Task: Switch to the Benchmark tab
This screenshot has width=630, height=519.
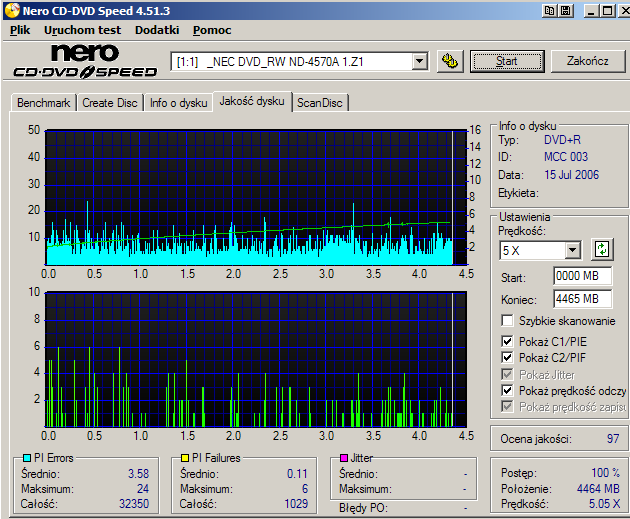Action: click(x=44, y=103)
